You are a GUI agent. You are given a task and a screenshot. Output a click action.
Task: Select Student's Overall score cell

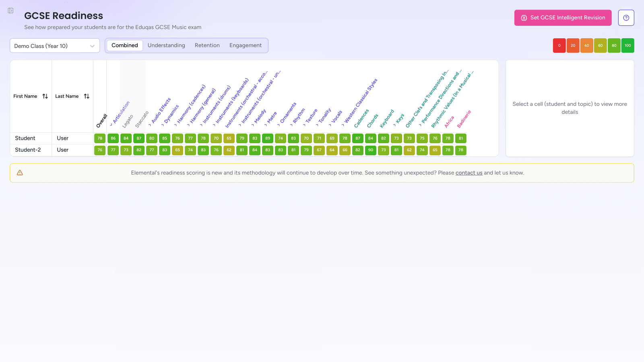pyautogui.click(x=100, y=138)
